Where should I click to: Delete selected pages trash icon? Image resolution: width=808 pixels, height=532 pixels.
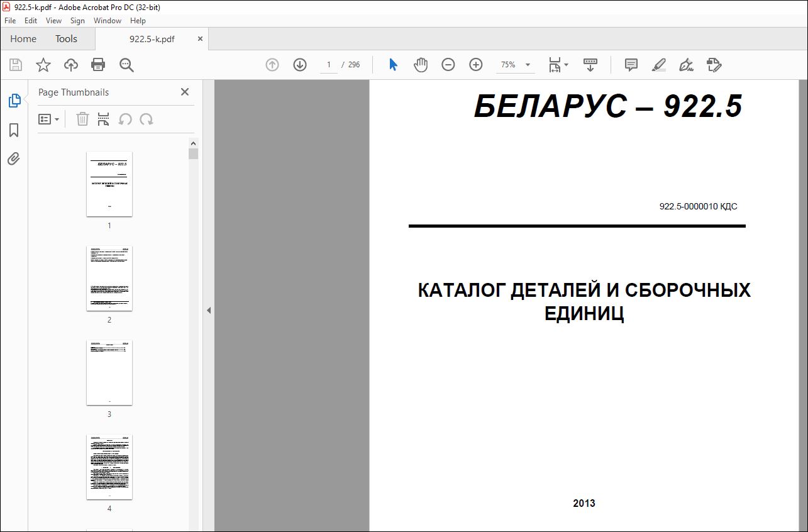point(82,119)
